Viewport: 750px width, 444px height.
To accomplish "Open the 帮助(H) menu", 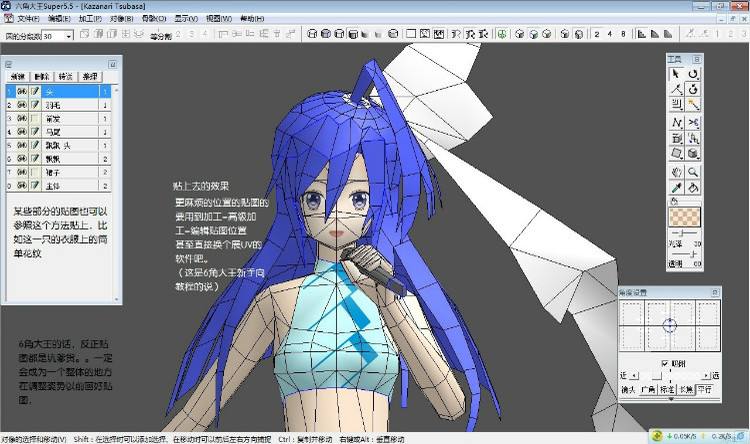I will pos(252,19).
